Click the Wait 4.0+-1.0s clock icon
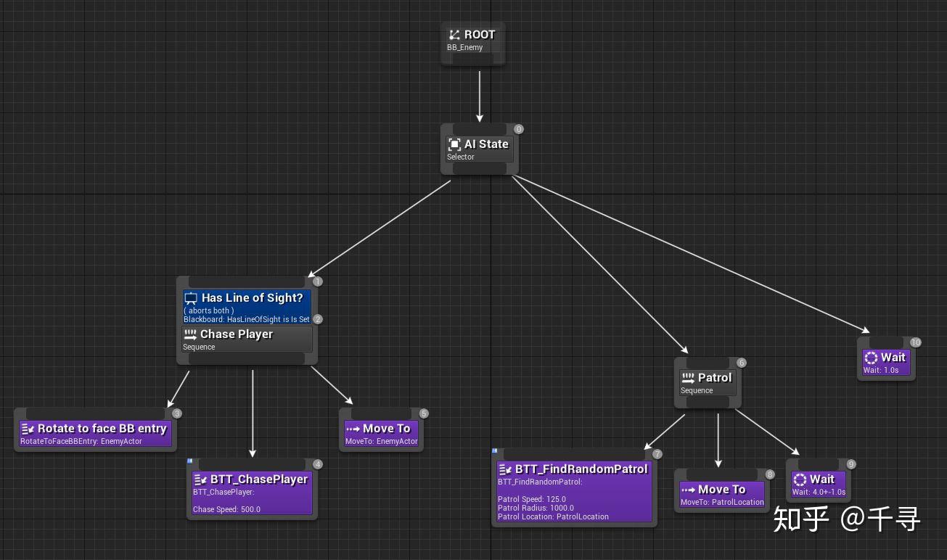Image resolution: width=947 pixels, height=560 pixels. coord(800,479)
